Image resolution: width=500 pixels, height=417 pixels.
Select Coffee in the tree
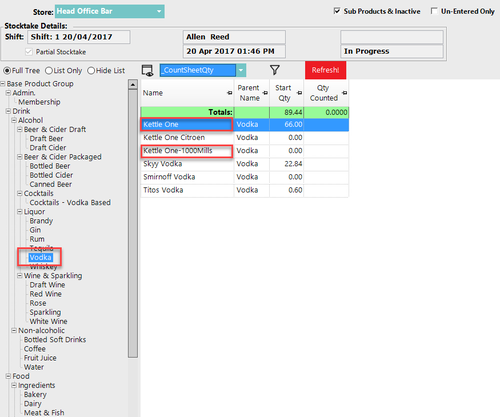coord(35,349)
